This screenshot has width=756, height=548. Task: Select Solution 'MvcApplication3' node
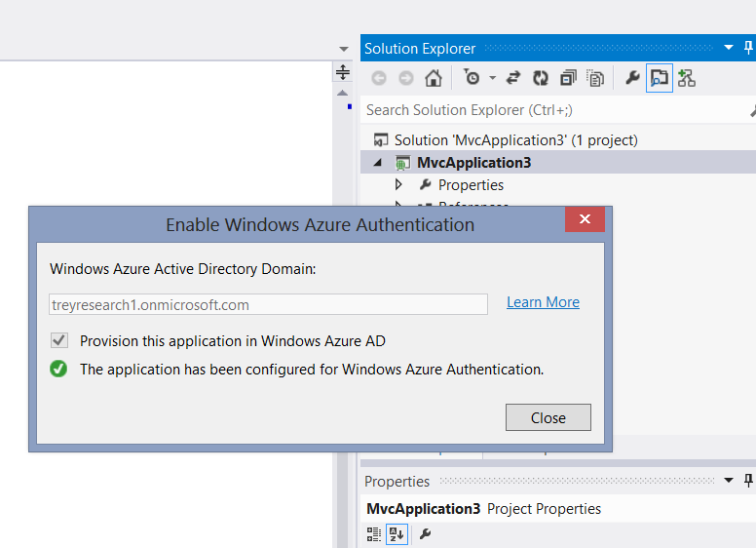pyautogui.click(x=516, y=139)
